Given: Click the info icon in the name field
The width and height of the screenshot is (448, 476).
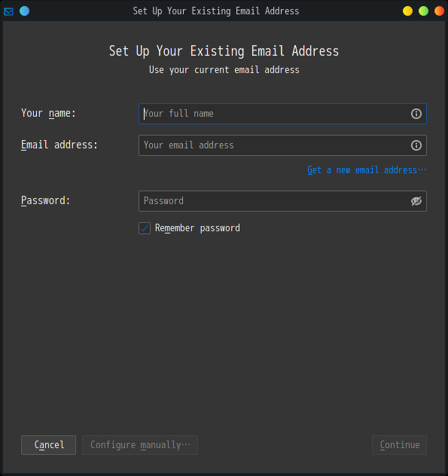Looking at the screenshot, I should 416,114.
